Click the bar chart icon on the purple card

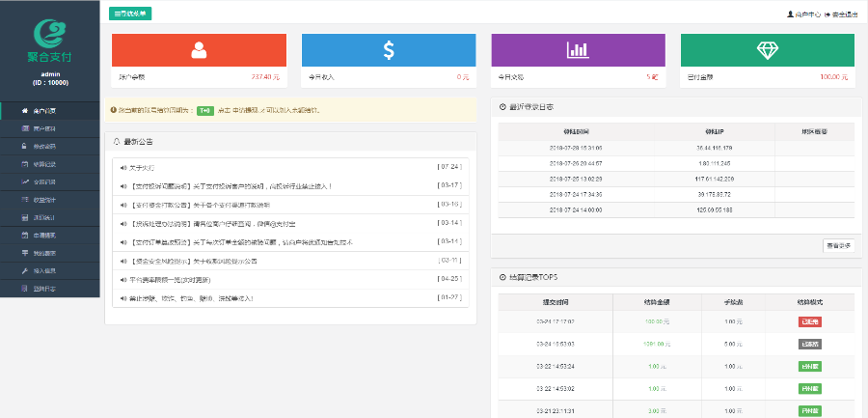578,50
